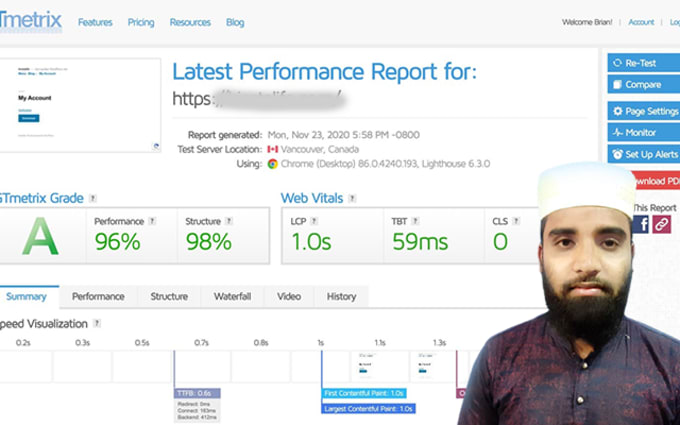Click the Re-Test button

tap(644, 63)
